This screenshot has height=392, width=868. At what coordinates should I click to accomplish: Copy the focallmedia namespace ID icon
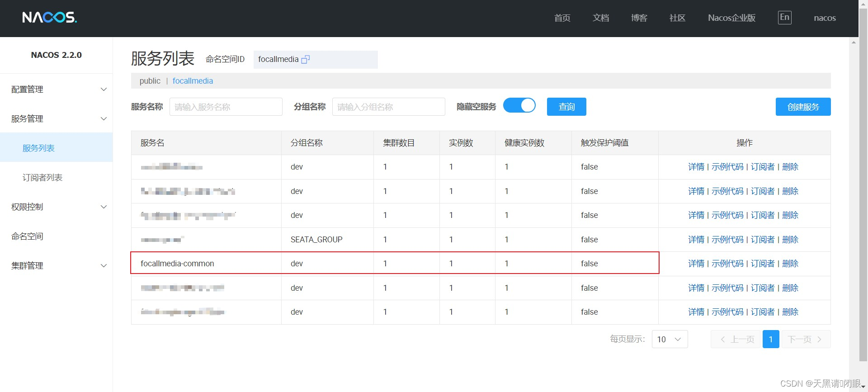[x=306, y=59]
